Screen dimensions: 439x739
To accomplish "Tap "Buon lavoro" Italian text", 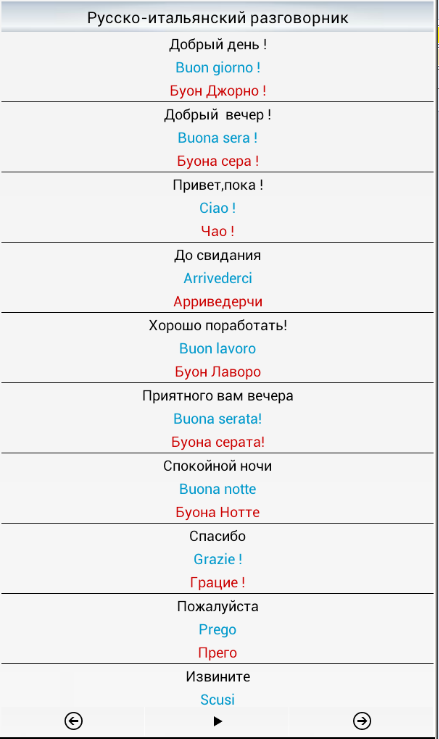I will [217, 348].
